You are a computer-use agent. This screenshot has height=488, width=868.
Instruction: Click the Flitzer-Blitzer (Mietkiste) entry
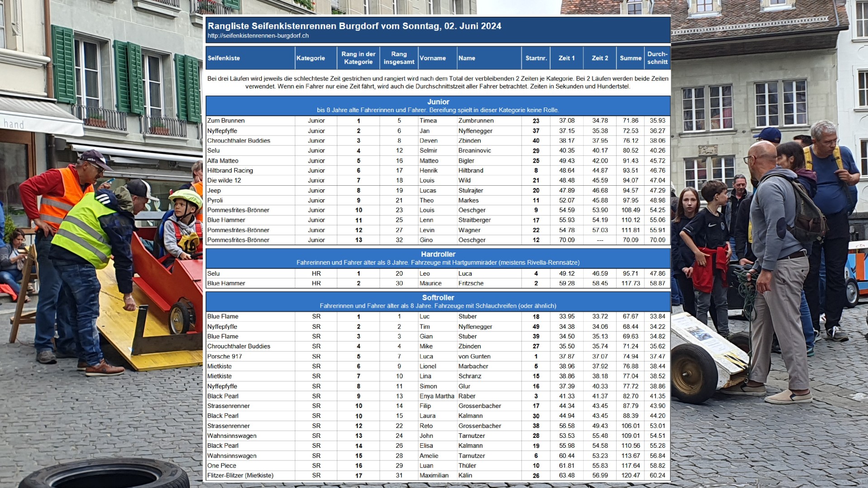(x=240, y=476)
